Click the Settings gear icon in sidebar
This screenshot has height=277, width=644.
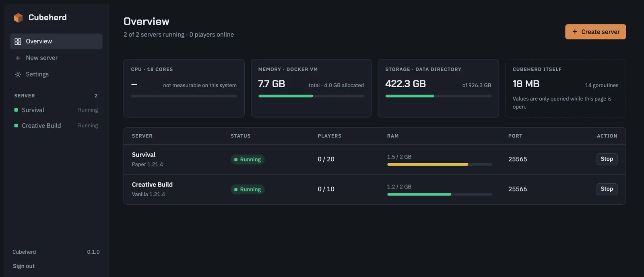[x=18, y=74]
